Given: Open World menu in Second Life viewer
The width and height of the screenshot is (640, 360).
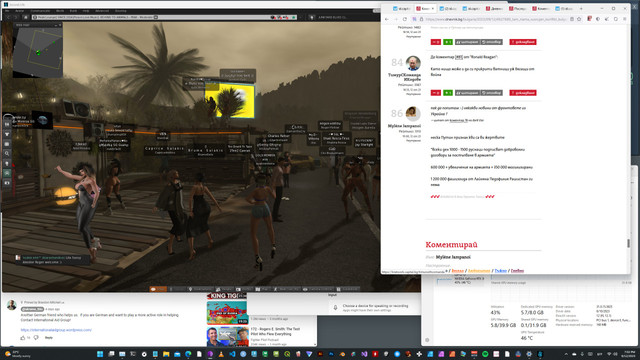Looking at the screenshot, I should pyautogui.click(x=60, y=11).
